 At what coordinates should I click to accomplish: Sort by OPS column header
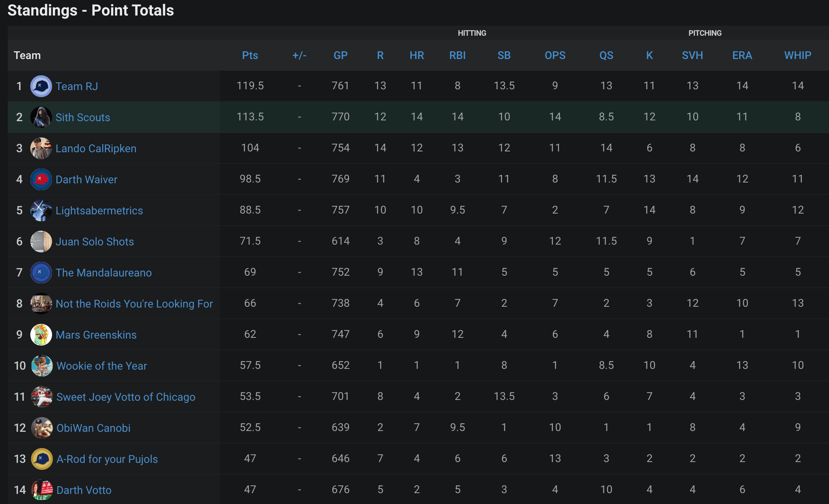[x=555, y=55]
